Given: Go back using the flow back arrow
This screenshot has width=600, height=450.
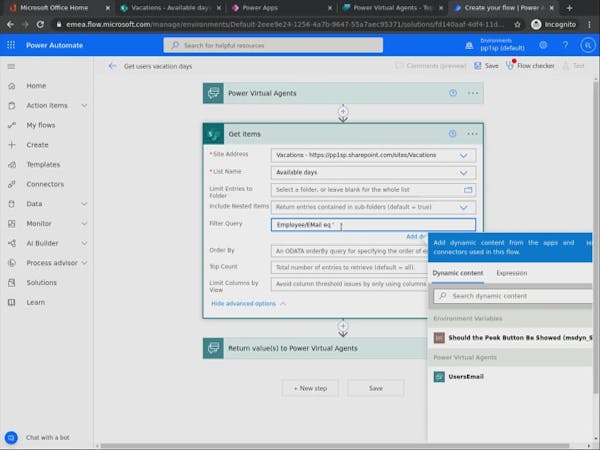Looking at the screenshot, I should pos(112,66).
